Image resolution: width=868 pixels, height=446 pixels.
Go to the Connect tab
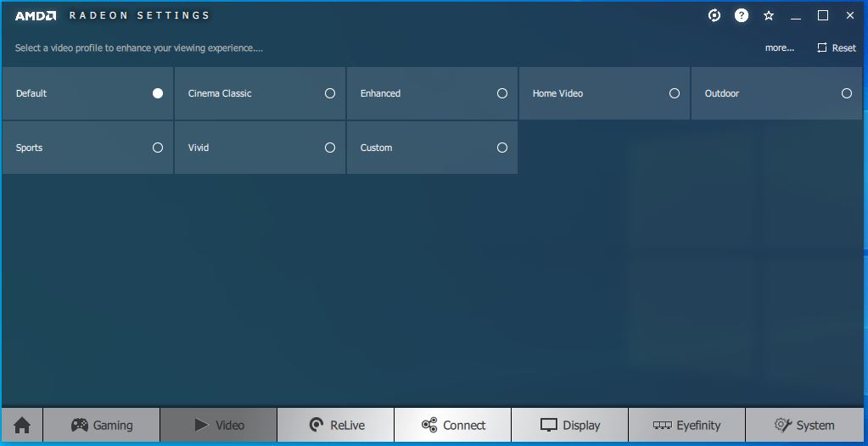pyautogui.click(x=453, y=425)
